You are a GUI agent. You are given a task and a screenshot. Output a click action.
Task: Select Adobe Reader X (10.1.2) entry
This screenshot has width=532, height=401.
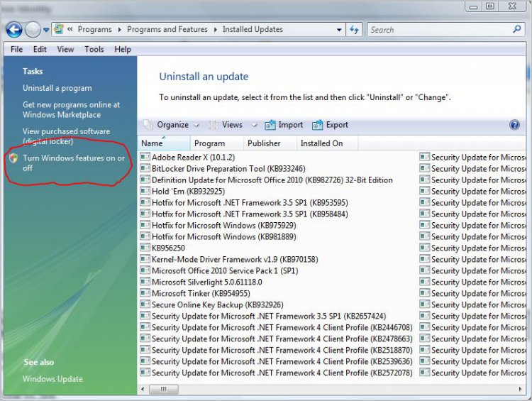(193, 158)
